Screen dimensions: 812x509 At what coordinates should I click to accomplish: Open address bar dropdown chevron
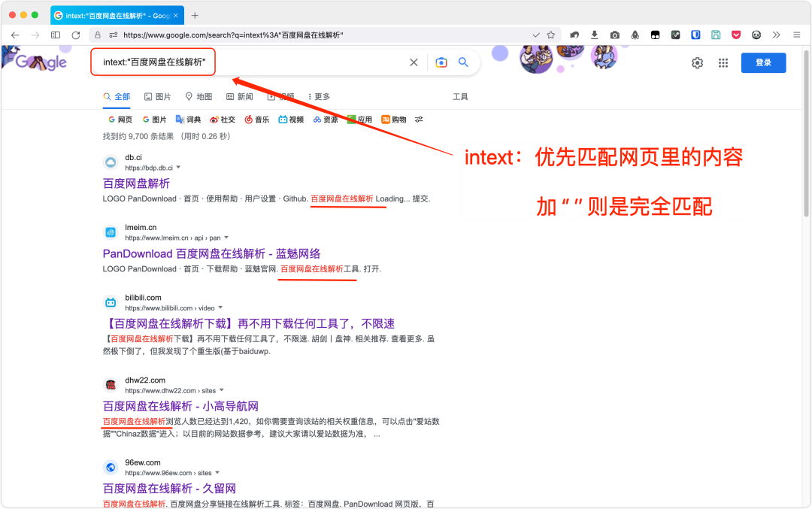pyautogui.click(x=536, y=35)
